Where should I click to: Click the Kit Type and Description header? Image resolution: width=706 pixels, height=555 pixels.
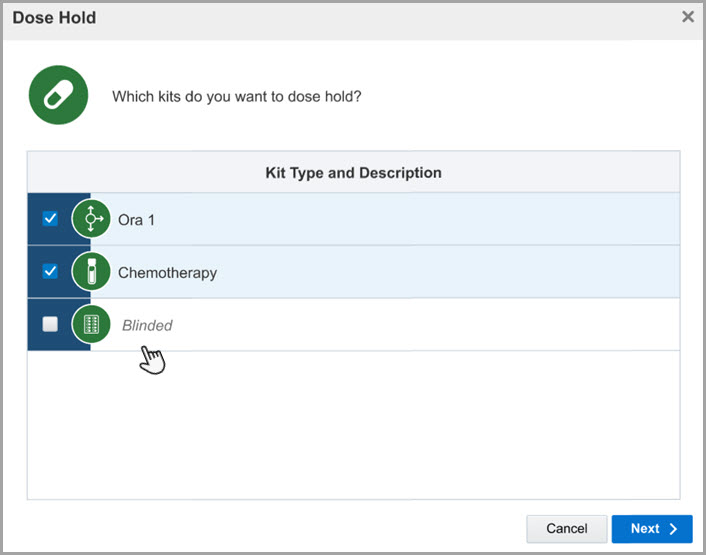[x=353, y=172]
